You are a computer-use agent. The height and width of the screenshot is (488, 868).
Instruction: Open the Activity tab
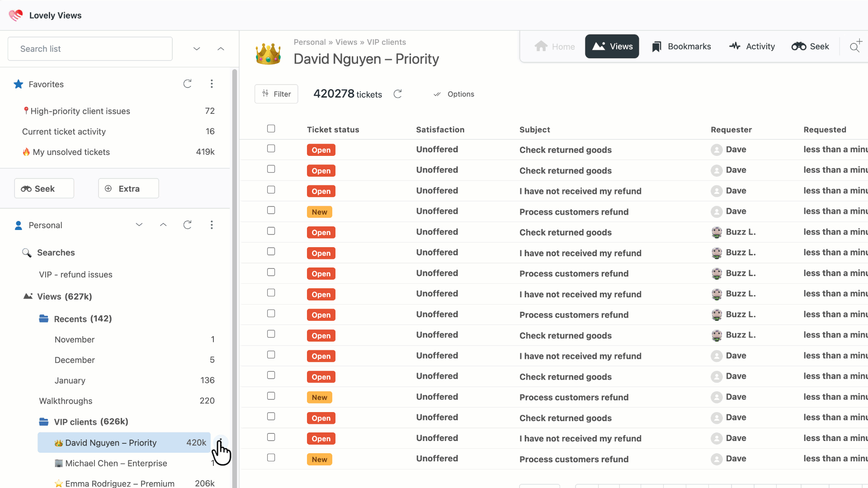pos(752,47)
